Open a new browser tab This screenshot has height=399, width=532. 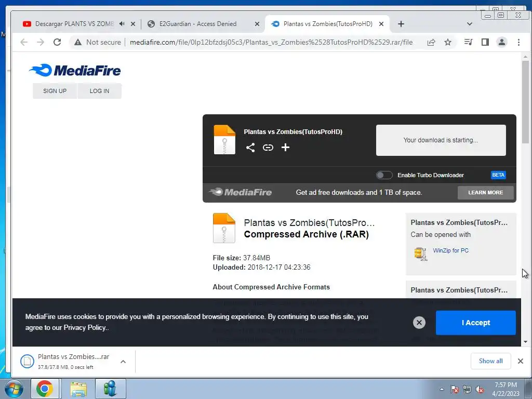tap(401, 24)
